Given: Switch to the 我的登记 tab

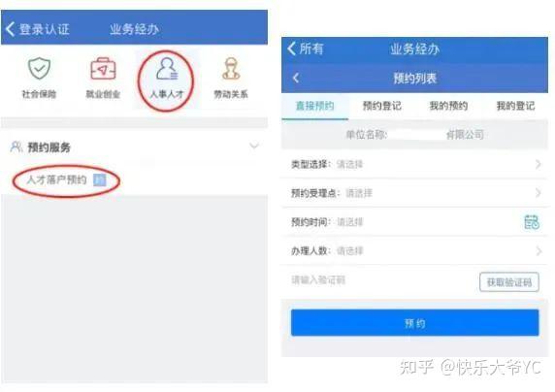Looking at the screenshot, I should [515, 106].
